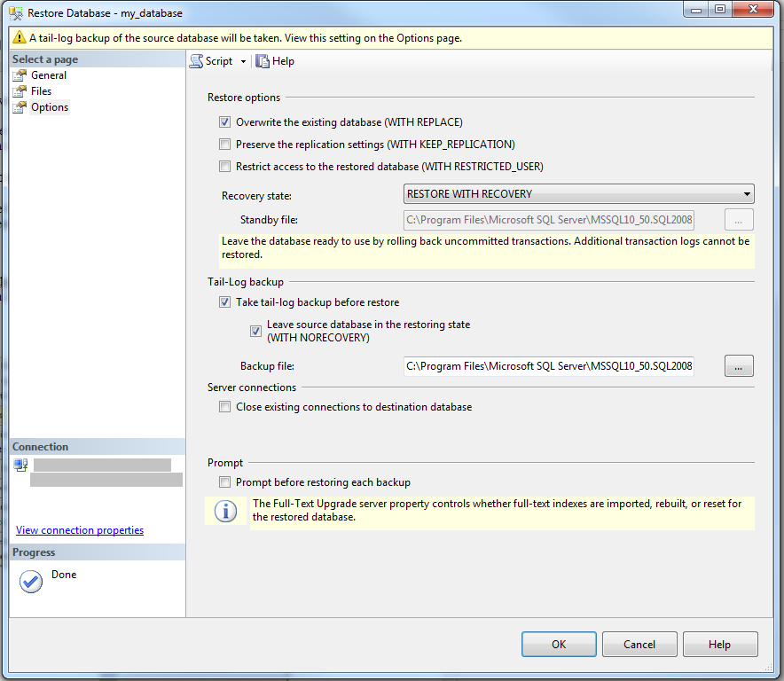This screenshot has height=681, width=784.
Task: Open the Script dropdown arrow
Action: (x=244, y=61)
